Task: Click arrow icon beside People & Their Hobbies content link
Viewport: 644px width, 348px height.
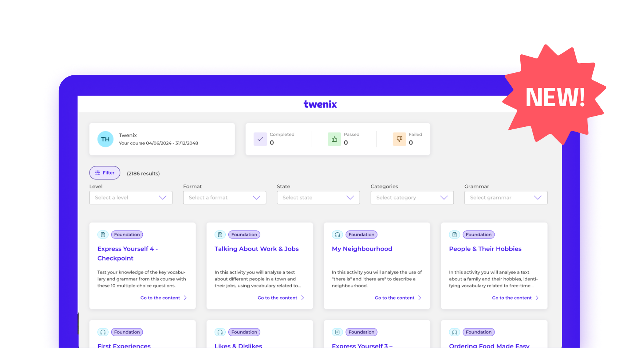Action: click(x=537, y=298)
